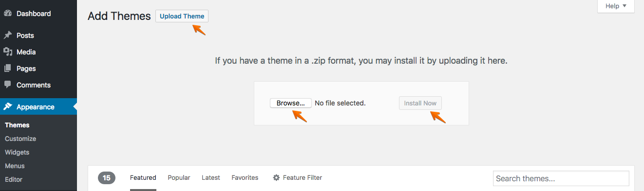Select the Featured themes tab
Screen dimensions: 644x191
click(143, 178)
